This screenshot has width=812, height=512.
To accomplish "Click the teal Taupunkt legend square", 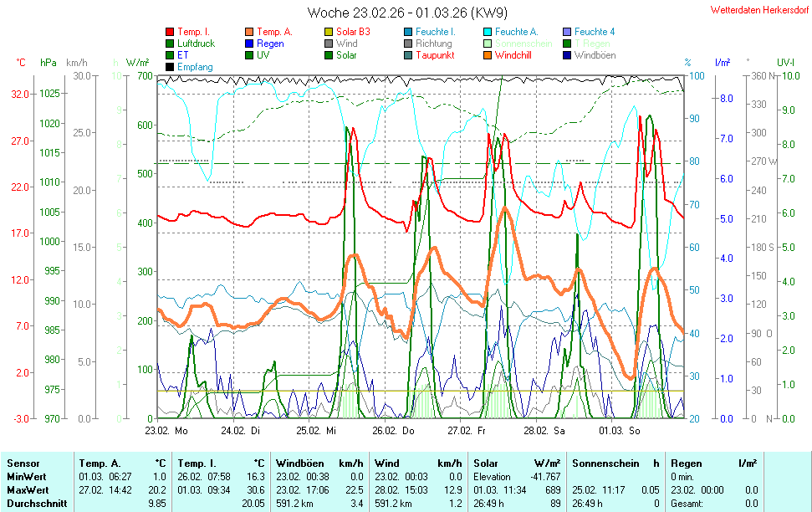I will click(408, 55).
